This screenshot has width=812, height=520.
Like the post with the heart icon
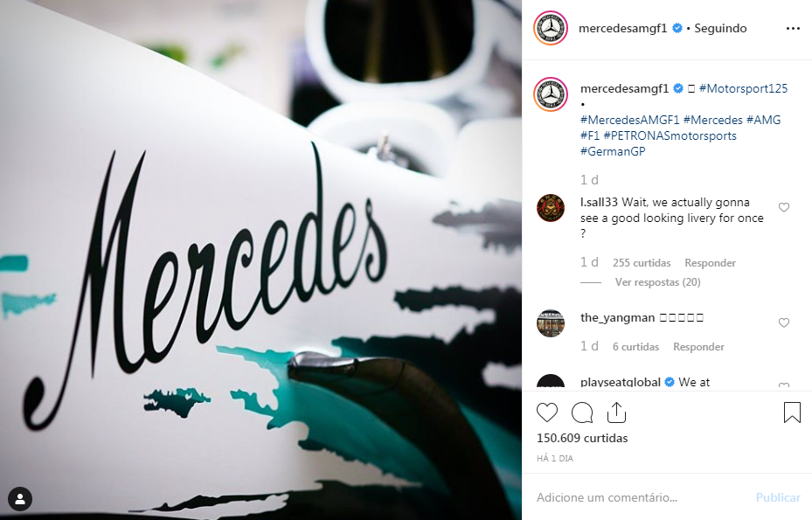click(547, 413)
